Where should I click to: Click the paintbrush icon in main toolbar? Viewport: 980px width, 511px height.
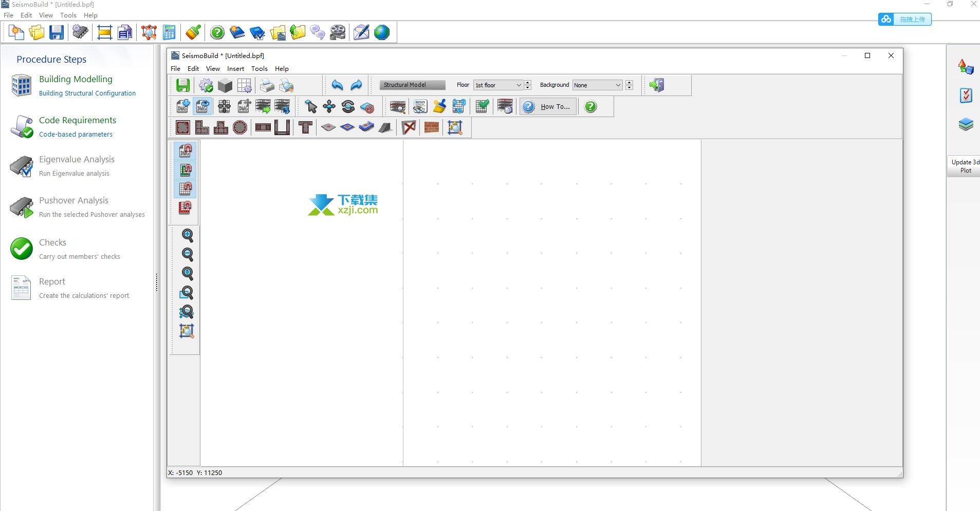[193, 32]
